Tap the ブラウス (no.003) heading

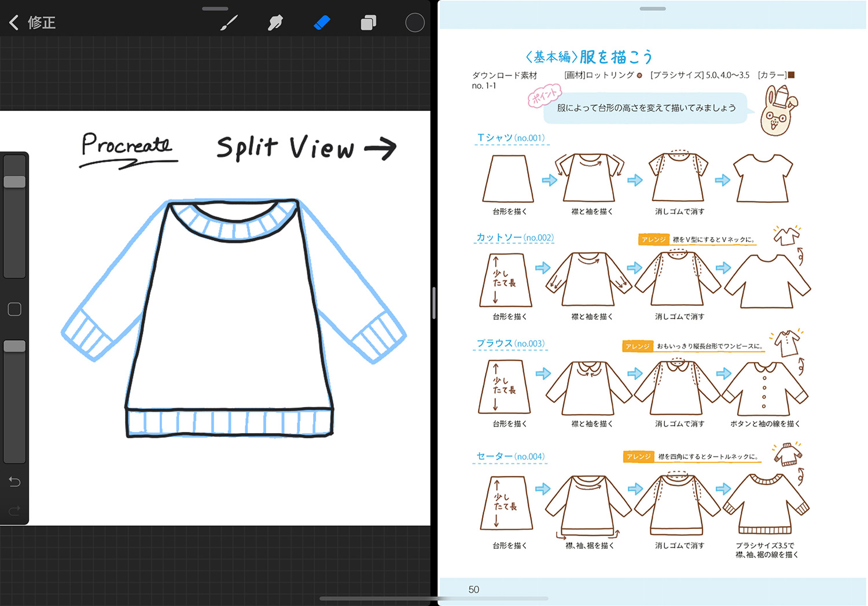pos(510,343)
